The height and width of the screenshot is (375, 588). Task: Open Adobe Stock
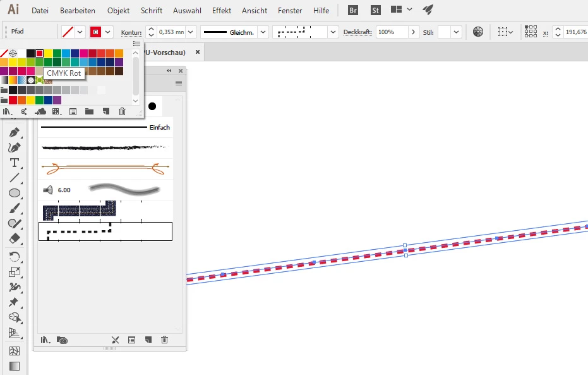[x=375, y=10]
